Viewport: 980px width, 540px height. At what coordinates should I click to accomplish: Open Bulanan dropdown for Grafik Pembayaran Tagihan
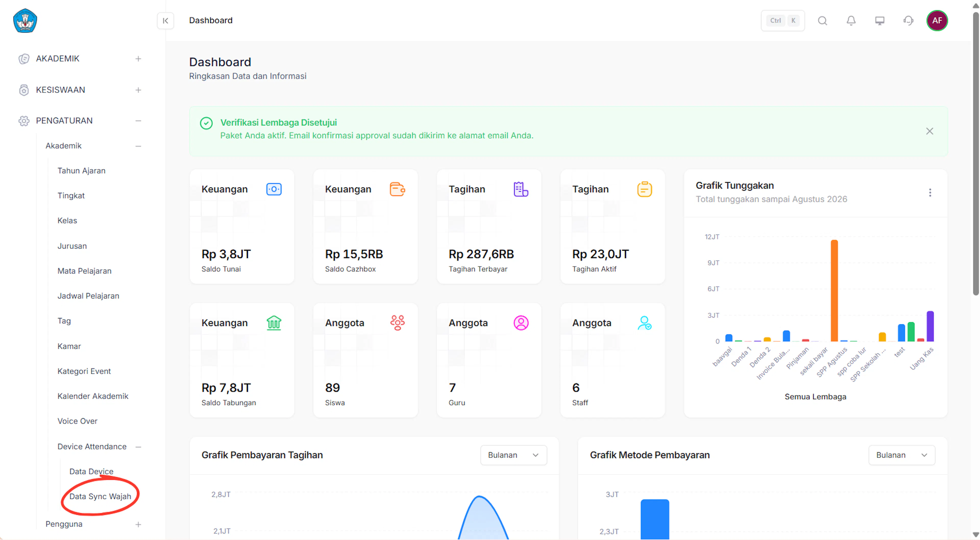tap(513, 455)
